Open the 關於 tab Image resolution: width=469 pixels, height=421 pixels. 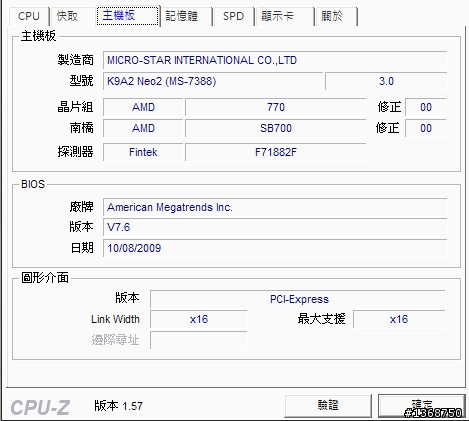click(x=336, y=16)
